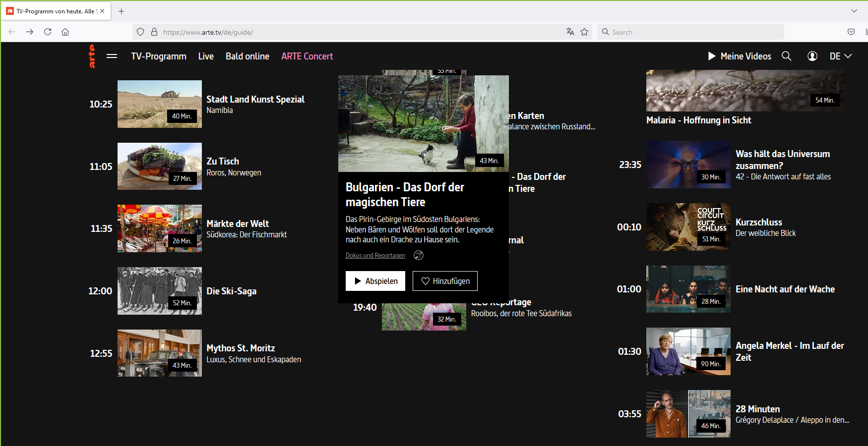Open ARTE Concert section
Viewport: 868px width, 446px height.
pos(307,56)
